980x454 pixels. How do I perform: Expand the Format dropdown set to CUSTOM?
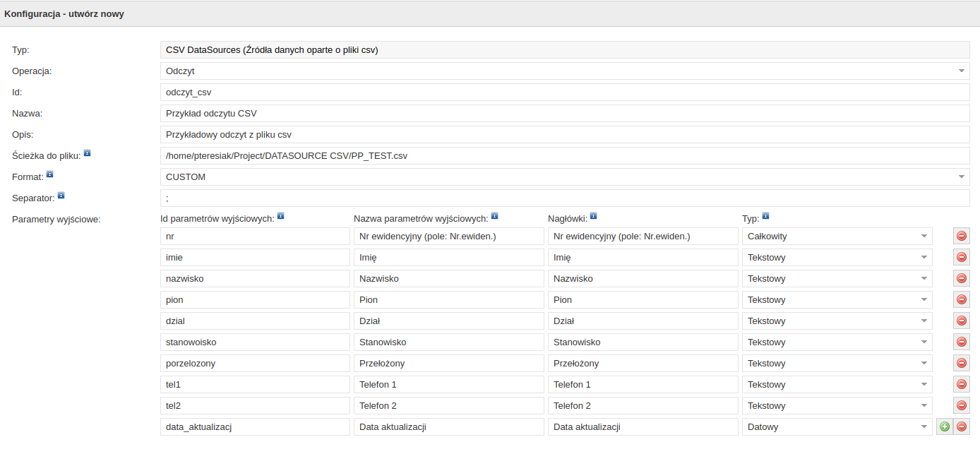(x=565, y=177)
